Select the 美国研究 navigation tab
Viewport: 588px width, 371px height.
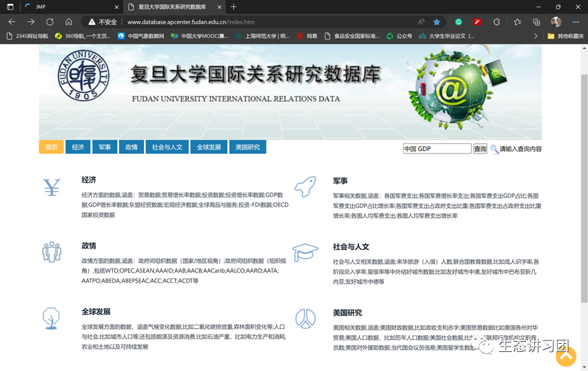tap(247, 147)
